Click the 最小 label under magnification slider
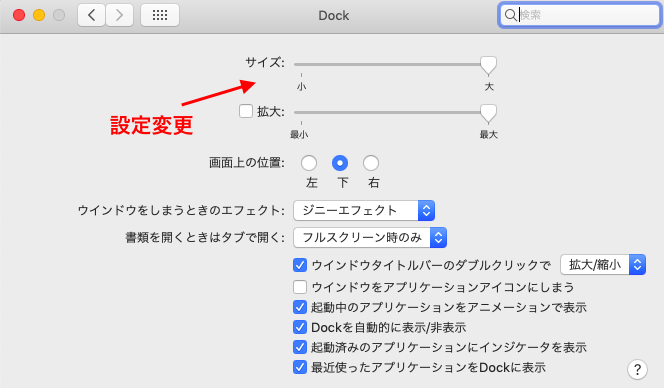The image size is (664, 388). pos(299,135)
